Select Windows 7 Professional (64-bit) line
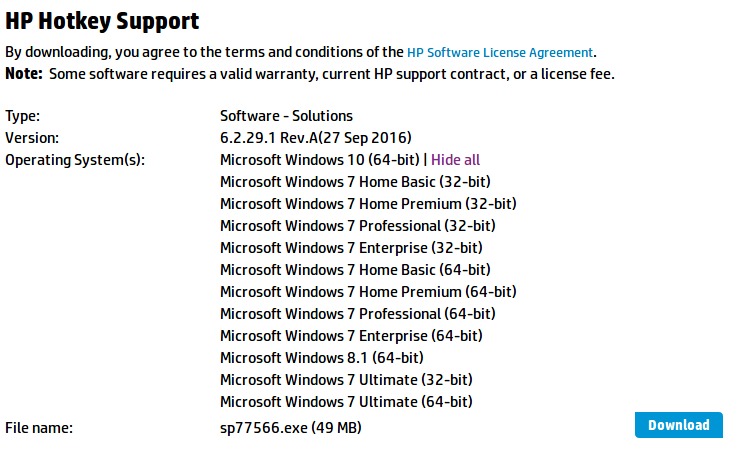 tap(357, 314)
